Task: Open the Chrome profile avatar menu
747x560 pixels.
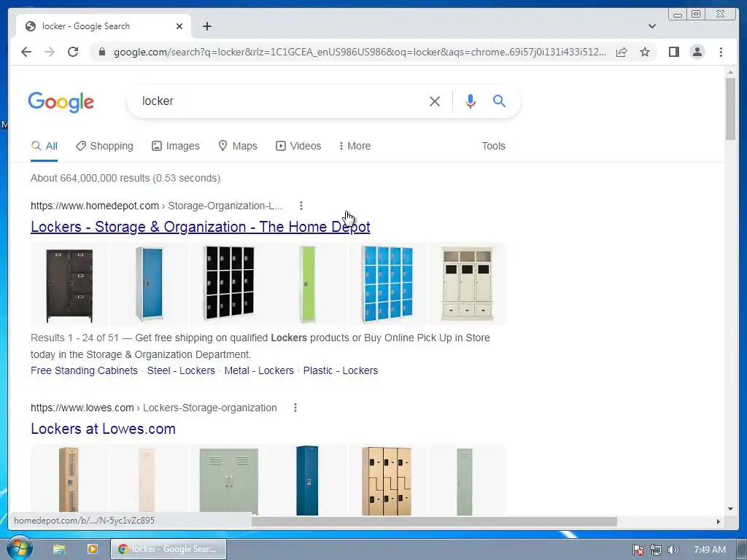Action: 697,52
